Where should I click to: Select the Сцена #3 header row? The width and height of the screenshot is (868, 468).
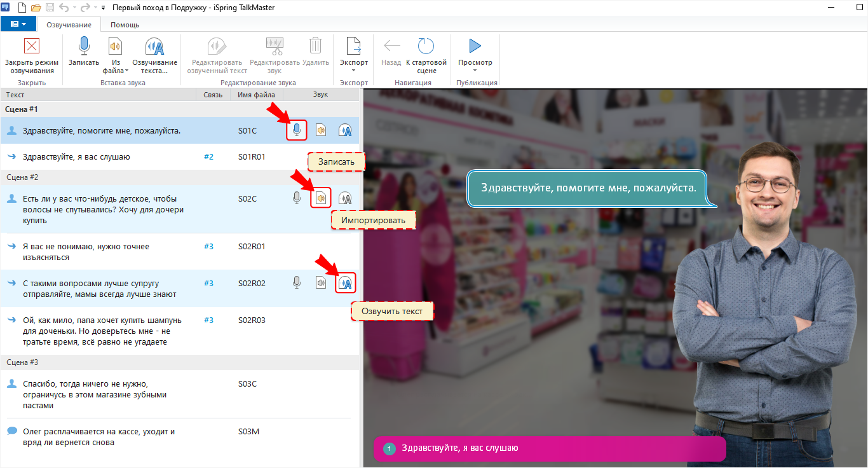pos(179,362)
